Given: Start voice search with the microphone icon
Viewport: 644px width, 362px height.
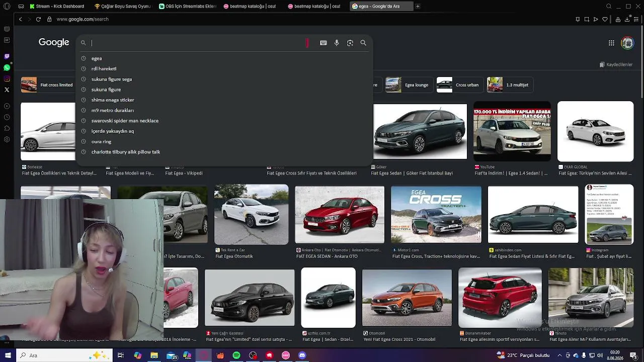Looking at the screenshot, I should point(337,43).
